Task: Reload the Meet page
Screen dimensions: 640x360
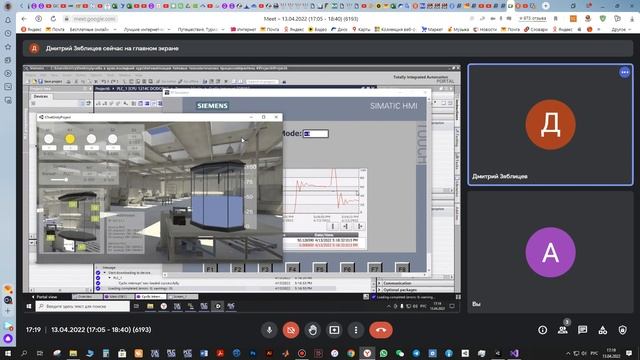Action: 53,19
